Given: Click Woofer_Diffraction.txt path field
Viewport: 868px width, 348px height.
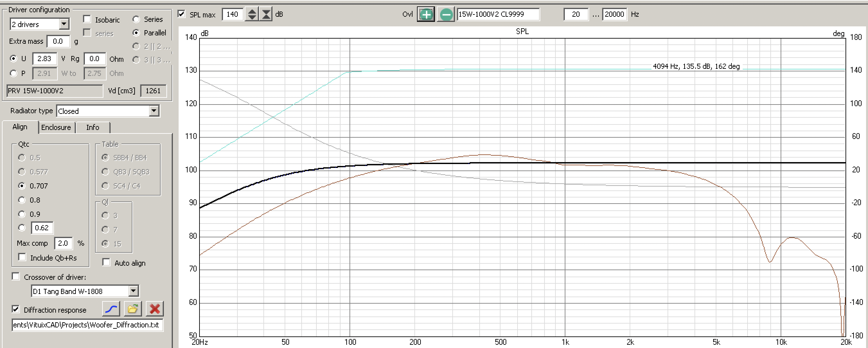Looking at the screenshot, I should coord(87,325).
